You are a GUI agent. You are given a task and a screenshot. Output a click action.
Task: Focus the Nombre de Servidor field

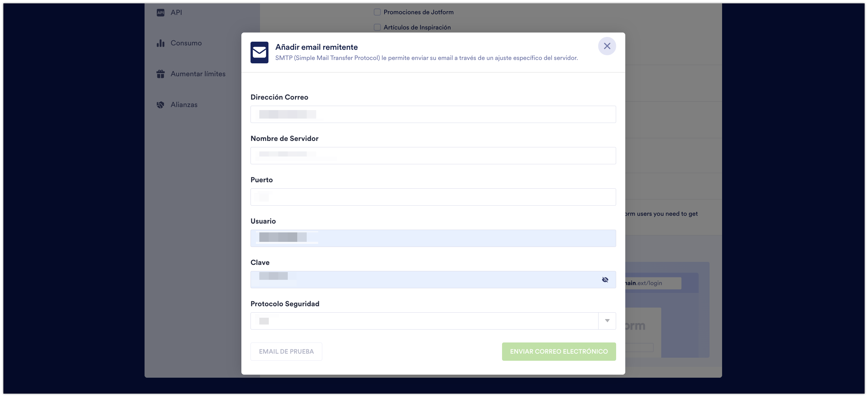click(433, 156)
